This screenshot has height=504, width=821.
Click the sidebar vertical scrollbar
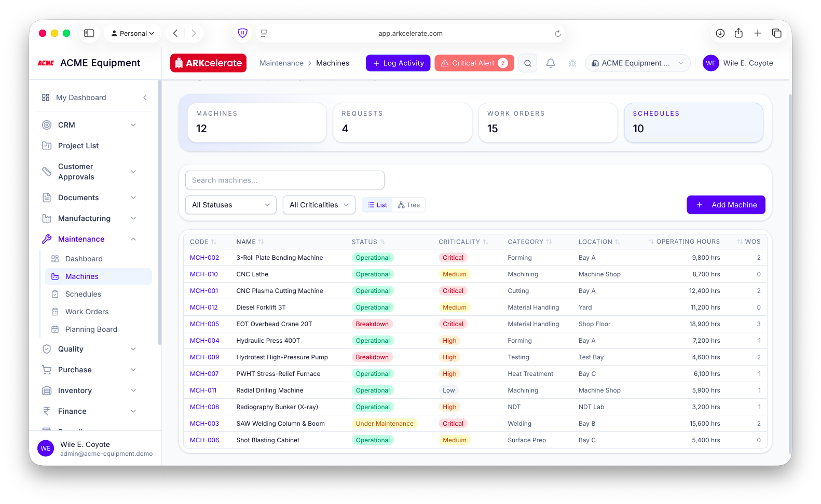(x=160, y=213)
